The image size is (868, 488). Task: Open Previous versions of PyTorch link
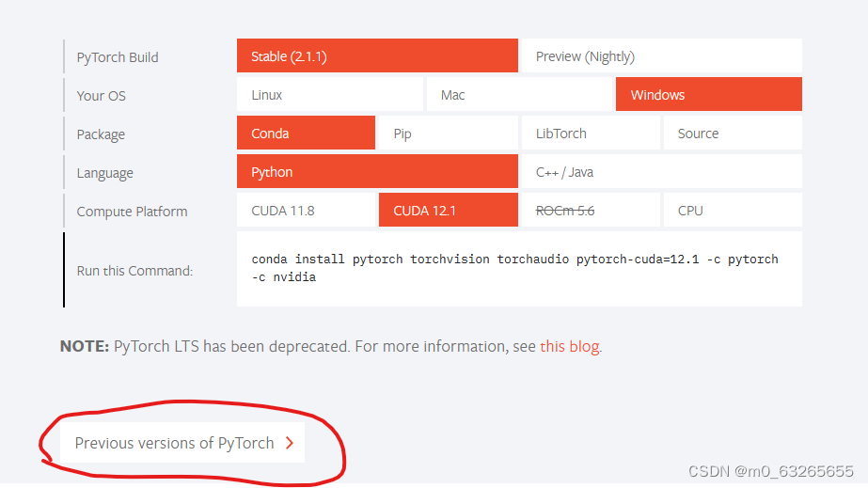pyautogui.click(x=182, y=443)
